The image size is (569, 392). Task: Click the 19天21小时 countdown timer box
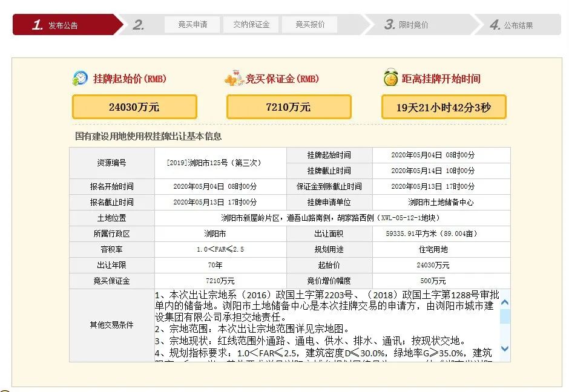tap(444, 108)
